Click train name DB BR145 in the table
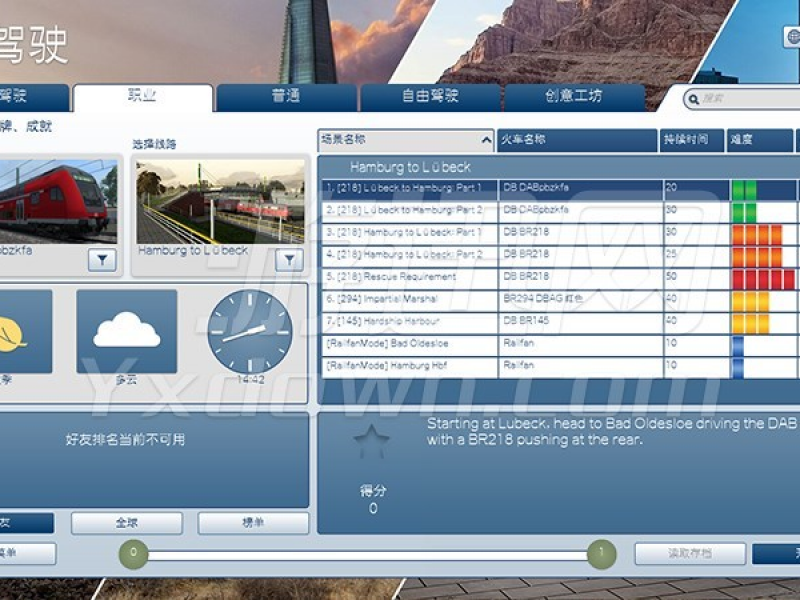 [x=526, y=320]
